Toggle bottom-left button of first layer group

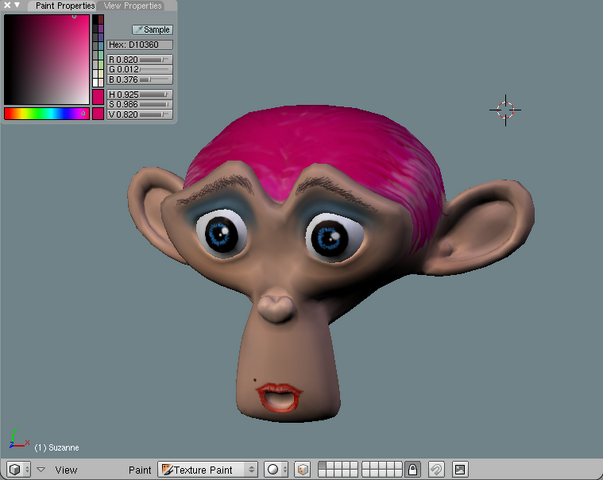pos(322,473)
